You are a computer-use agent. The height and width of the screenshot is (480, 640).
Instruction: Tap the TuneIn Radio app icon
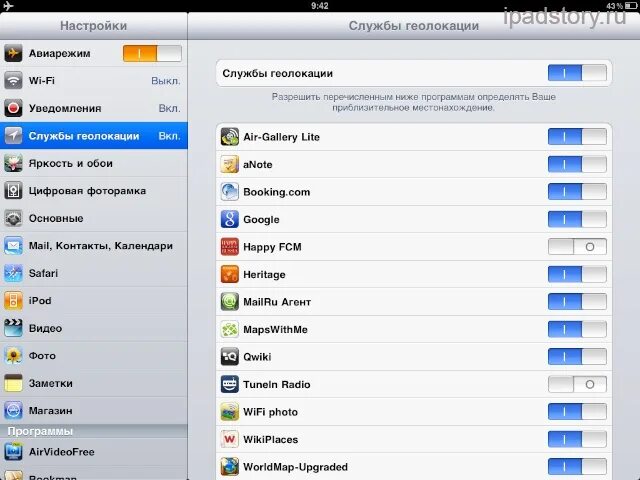pos(229,384)
